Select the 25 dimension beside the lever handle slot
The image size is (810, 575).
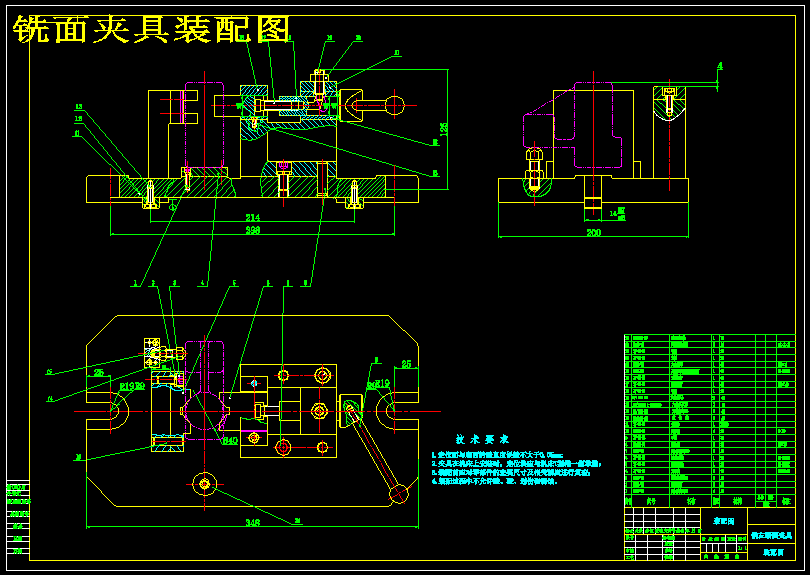tap(406, 364)
